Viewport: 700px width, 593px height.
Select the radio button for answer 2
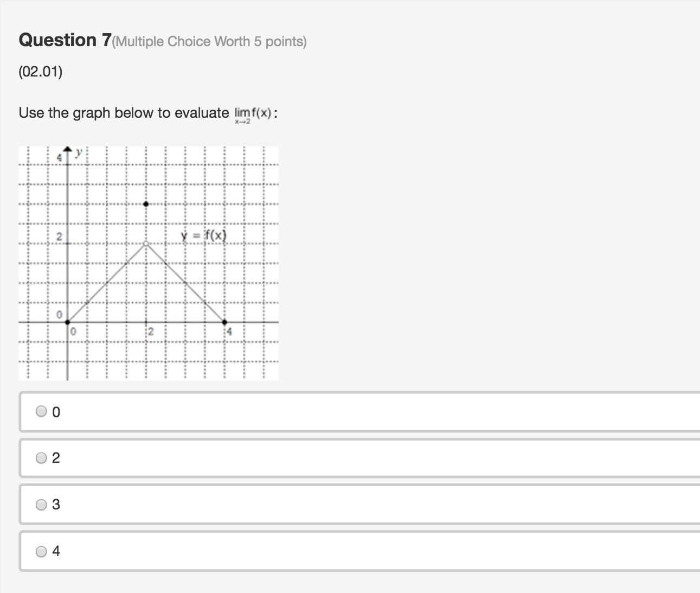tap(41, 458)
